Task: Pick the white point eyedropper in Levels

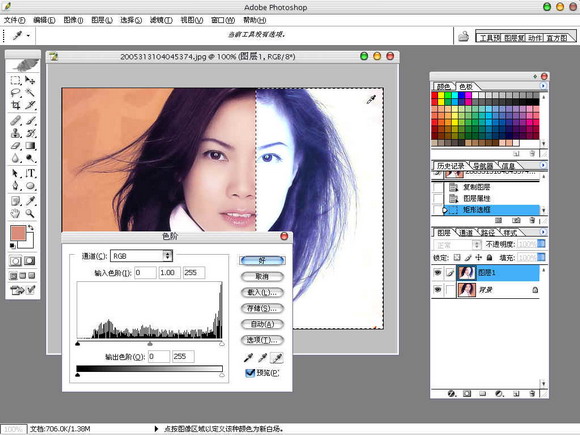Action: point(277,357)
